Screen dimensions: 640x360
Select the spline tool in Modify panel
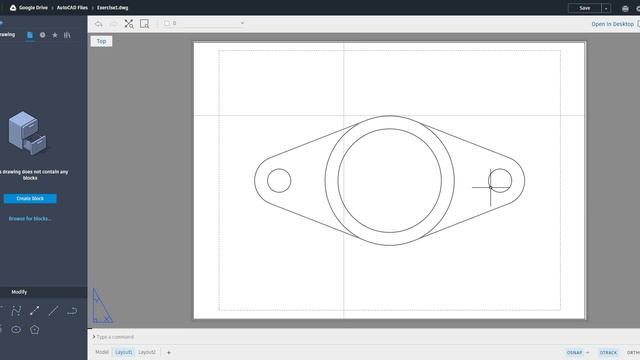tap(16, 311)
